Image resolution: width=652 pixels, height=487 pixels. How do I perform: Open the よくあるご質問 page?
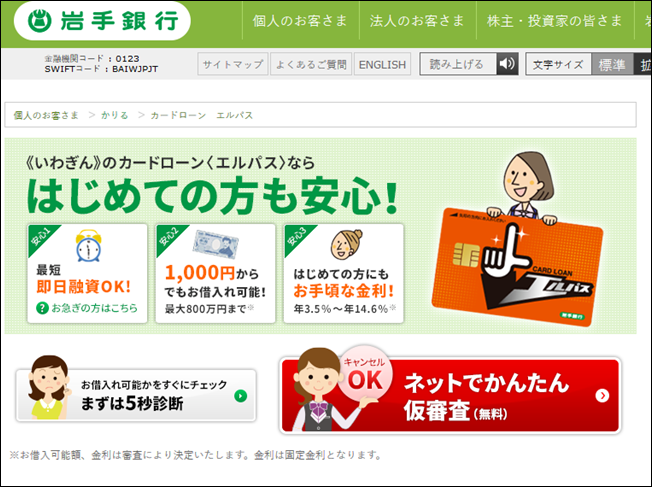click(x=311, y=64)
